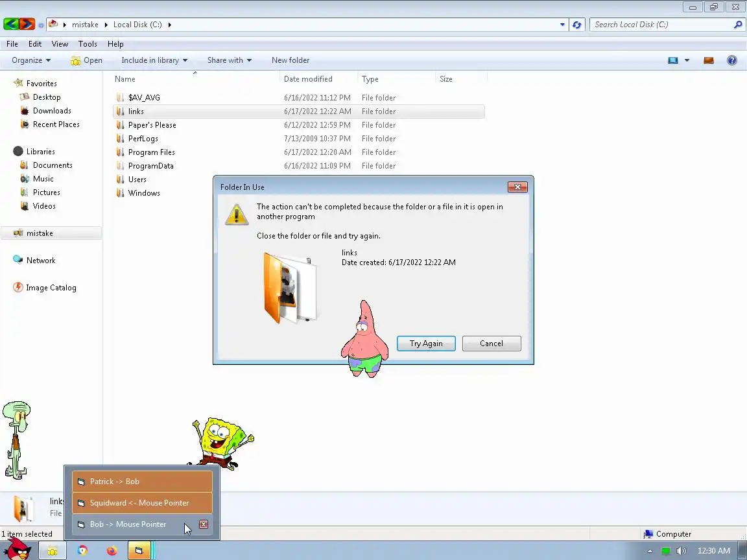The height and width of the screenshot is (560, 747).
Task: Select the Users folder
Action: pyautogui.click(x=137, y=180)
